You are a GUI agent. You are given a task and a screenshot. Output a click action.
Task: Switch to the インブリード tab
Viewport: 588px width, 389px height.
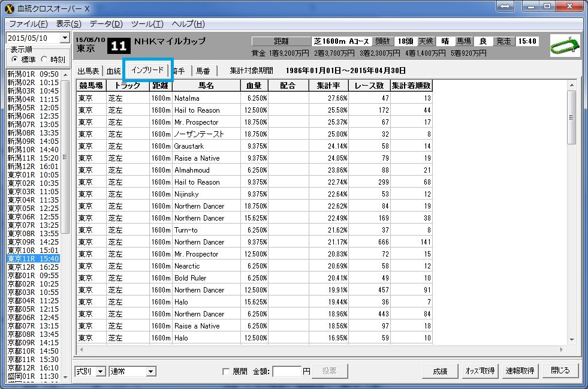pos(148,70)
